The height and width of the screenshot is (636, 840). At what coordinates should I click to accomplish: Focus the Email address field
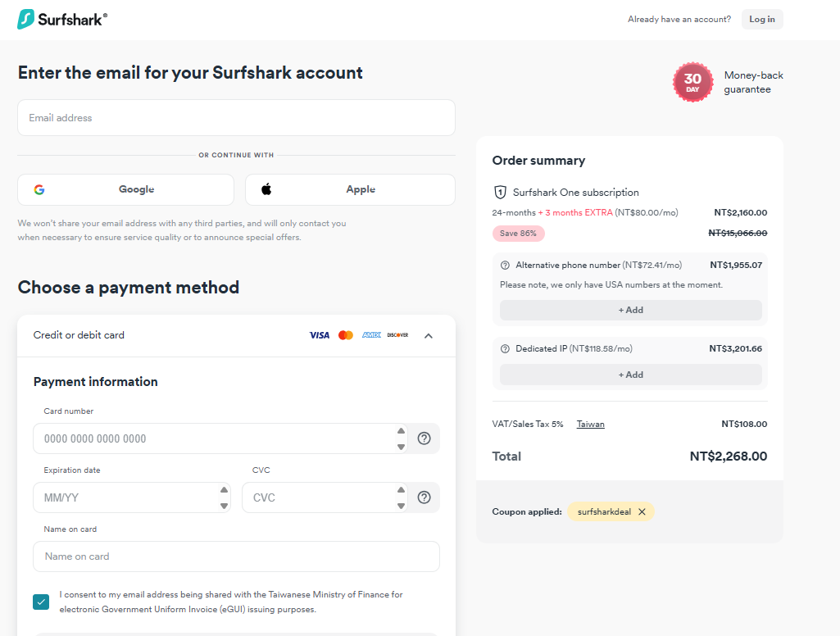point(236,118)
